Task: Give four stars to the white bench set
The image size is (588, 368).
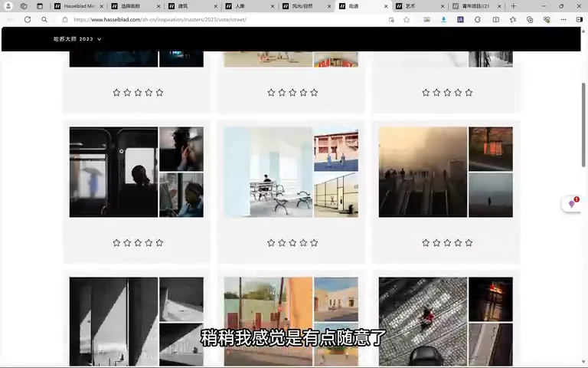Action: pos(303,243)
